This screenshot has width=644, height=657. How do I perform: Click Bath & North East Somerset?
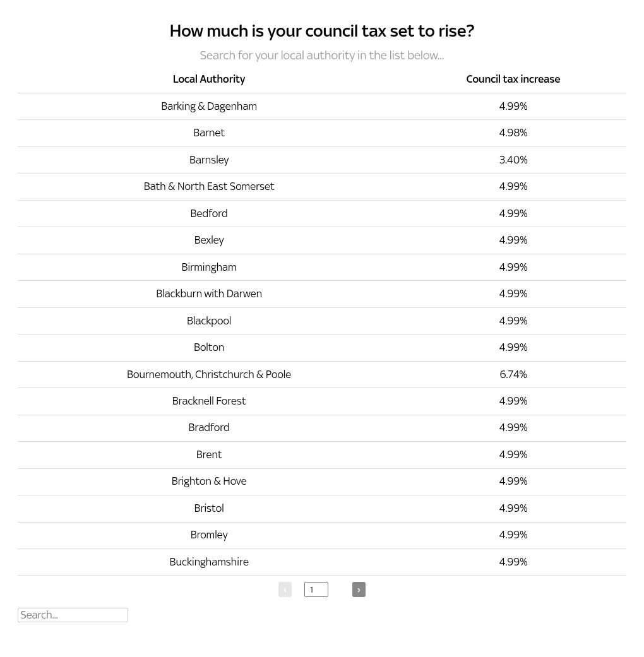[x=209, y=187]
